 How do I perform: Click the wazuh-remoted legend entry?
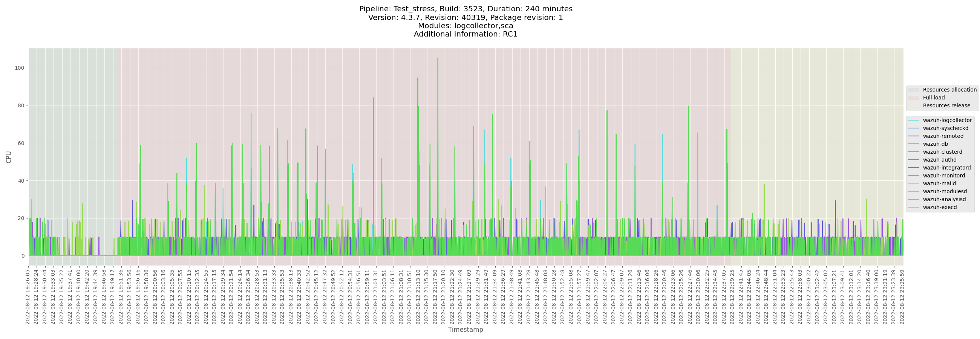point(943,136)
